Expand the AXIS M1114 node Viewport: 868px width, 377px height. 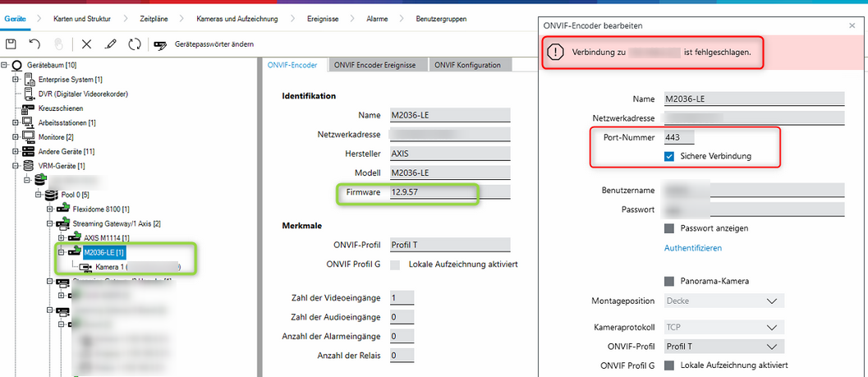61,237
